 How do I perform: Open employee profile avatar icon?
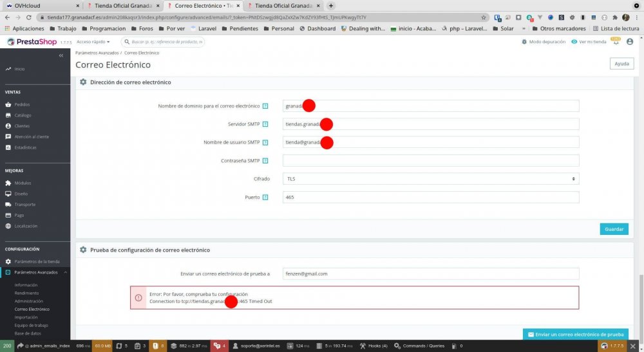click(630, 42)
